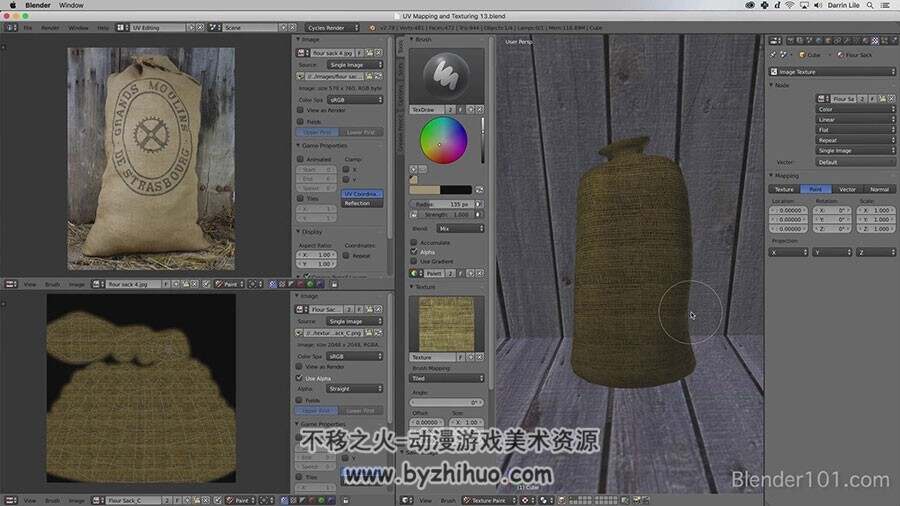Open the sRGB color space dropdown in the upper Image panel
The height and width of the screenshot is (506, 900).
(355, 100)
